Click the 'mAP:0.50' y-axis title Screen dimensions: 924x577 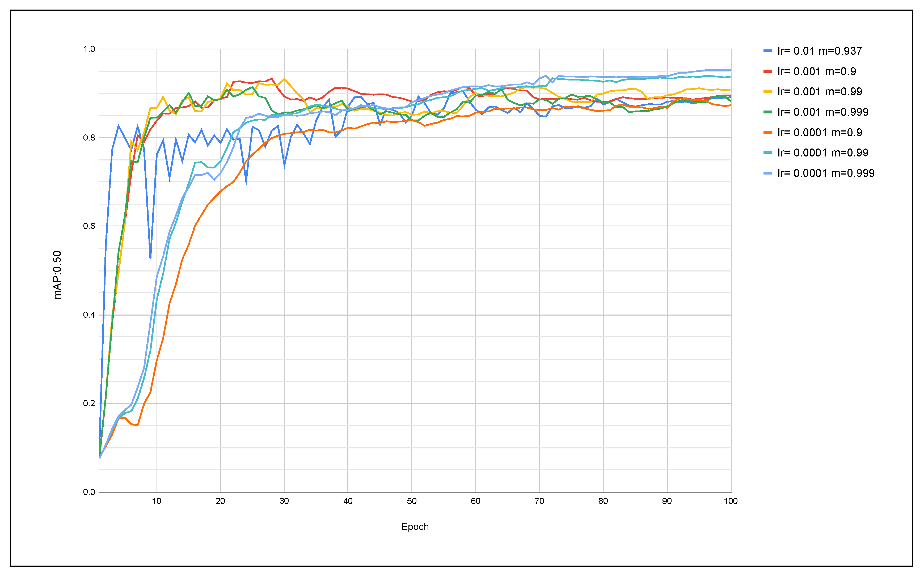point(57,275)
